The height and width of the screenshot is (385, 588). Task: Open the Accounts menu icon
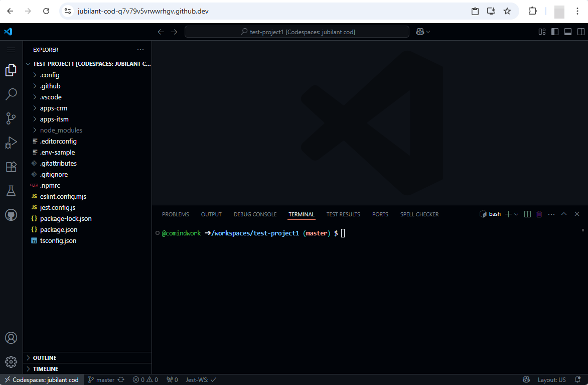pos(11,338)
